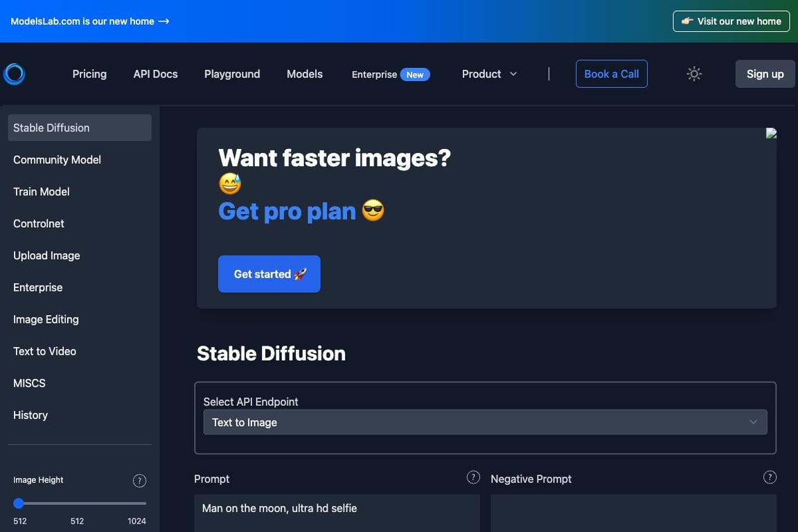This screenshot has height=532, width=798.
Task: Open Enterprise New nav item
Action: (x=391, y=74)
